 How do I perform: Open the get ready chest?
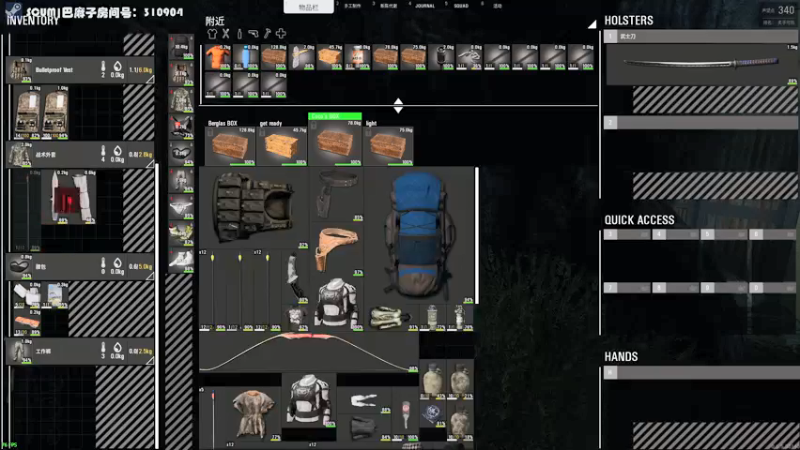[x=282, y=147]
